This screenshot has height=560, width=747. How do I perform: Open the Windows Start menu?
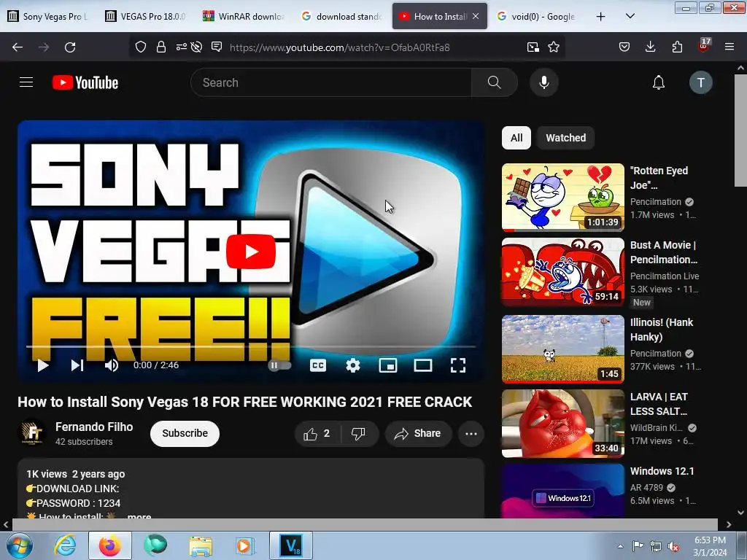click(20, 545)
